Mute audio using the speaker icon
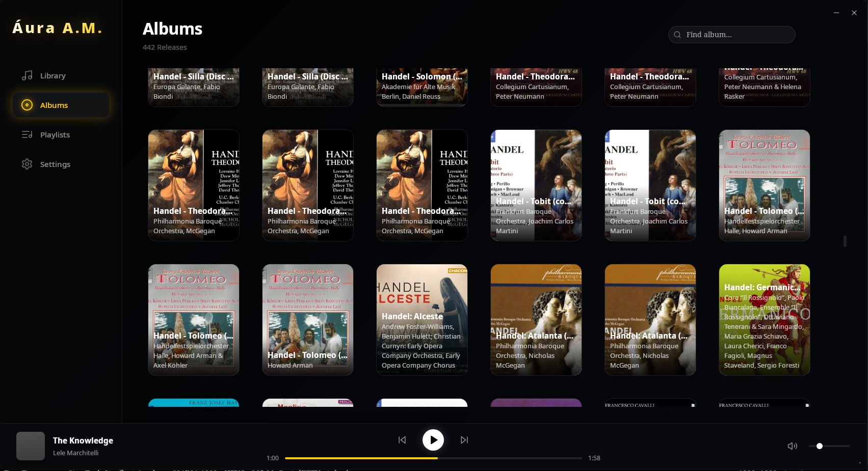Viewport: 868px width, 471px height. (x=793, y=446)
